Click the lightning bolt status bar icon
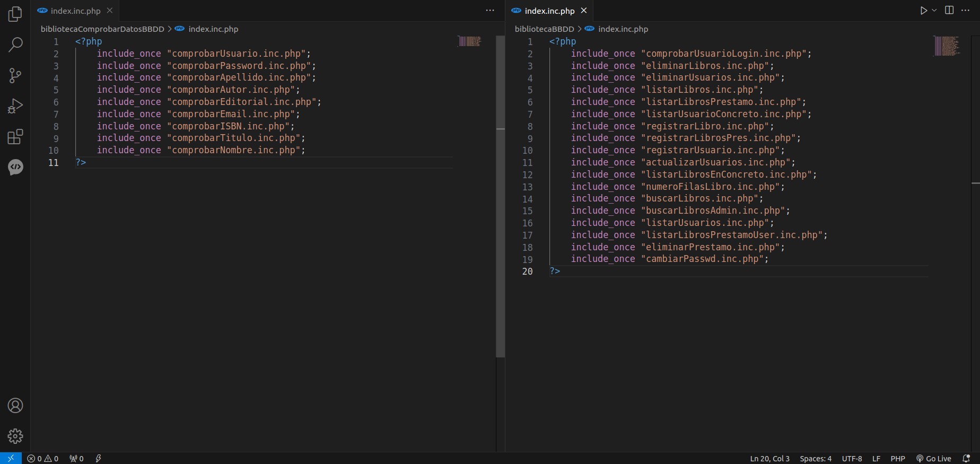 coord(98,459)
